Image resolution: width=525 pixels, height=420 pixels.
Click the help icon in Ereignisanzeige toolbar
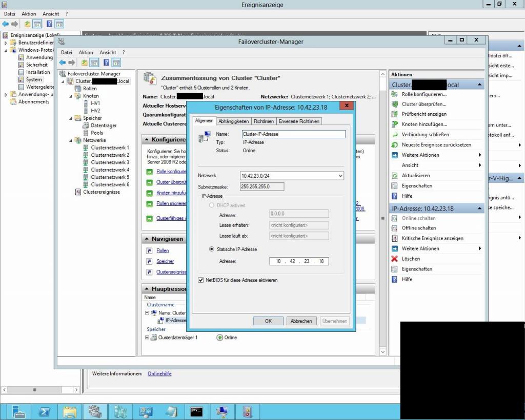point(50,24)
